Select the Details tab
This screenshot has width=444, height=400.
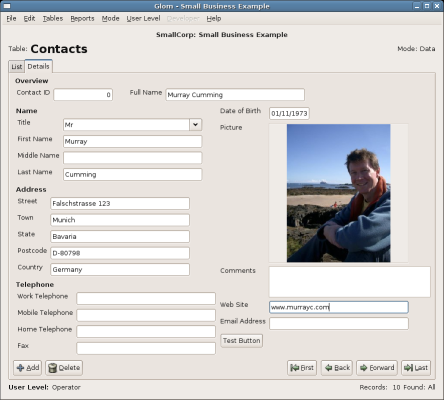[x=38, y=66]
